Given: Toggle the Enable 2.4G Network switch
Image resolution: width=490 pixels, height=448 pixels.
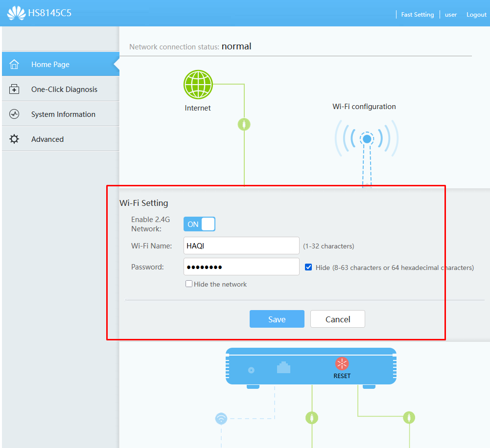Looking at the screenshot, I should pos(199,224).
